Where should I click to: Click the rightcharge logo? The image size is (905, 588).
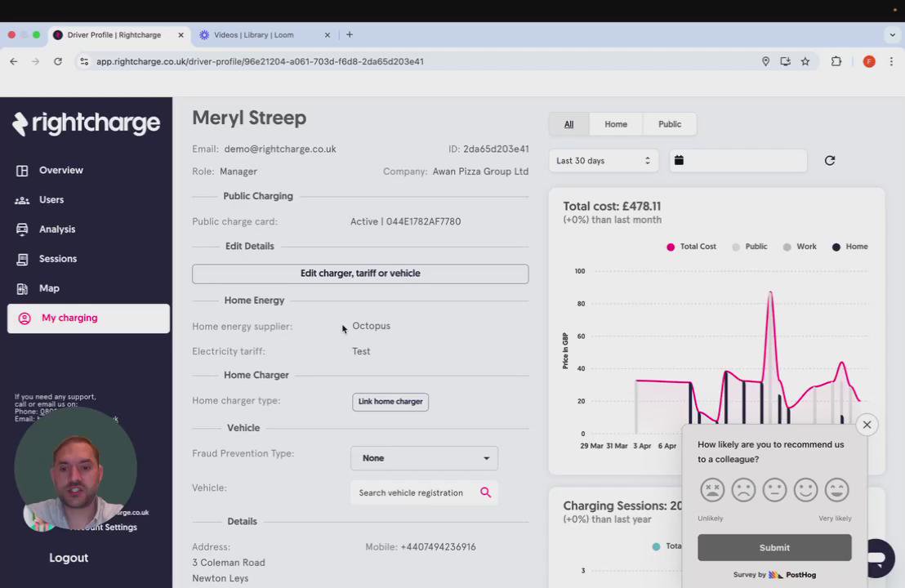click(x=86, y=123)
